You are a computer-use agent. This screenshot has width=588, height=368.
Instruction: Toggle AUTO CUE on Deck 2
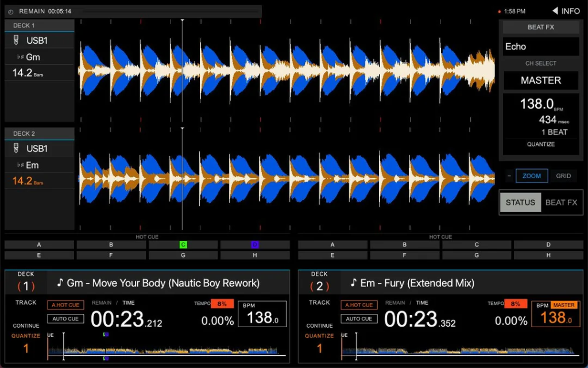tap(359, 319)
